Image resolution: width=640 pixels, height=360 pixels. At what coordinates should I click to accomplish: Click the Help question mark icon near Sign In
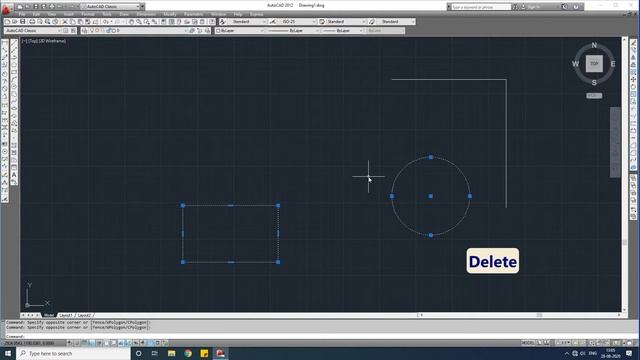[576, 7]
